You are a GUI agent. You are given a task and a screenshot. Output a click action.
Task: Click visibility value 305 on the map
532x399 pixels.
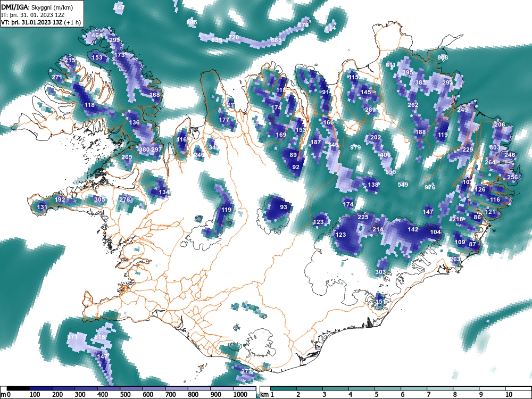click(x=99, y=199)
